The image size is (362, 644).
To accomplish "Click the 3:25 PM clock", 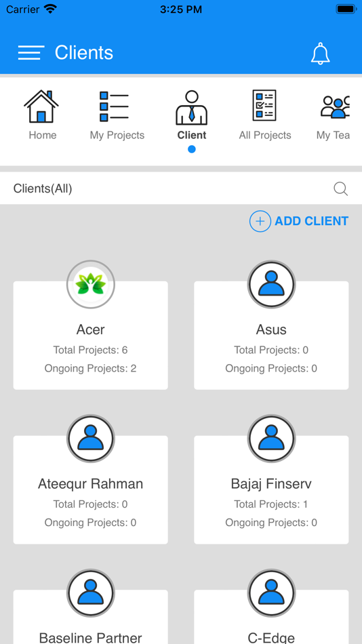I will click(181, 9).
